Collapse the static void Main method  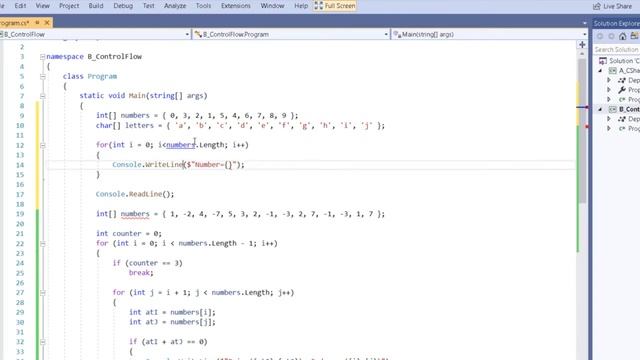pyautogui.click(x=42, y=96)
